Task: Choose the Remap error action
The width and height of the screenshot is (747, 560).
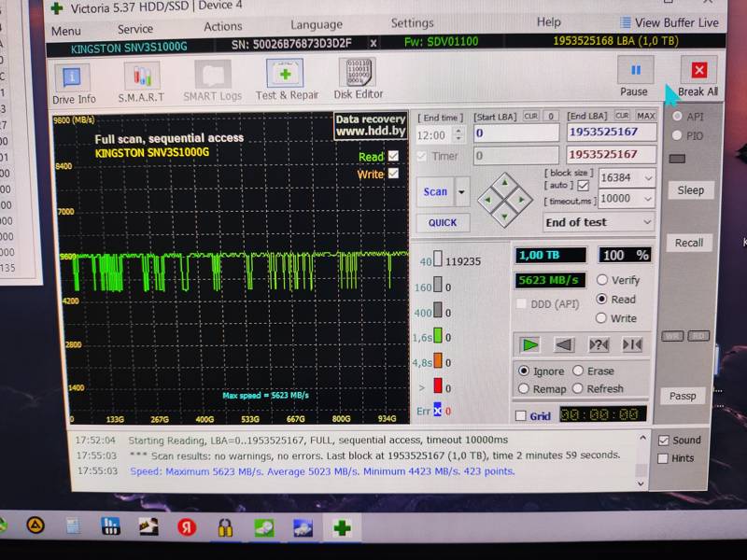Action: (x=523, y=389)
